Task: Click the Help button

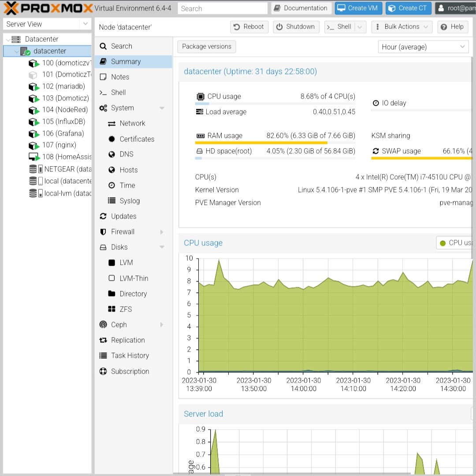Action: coord(453,27)
